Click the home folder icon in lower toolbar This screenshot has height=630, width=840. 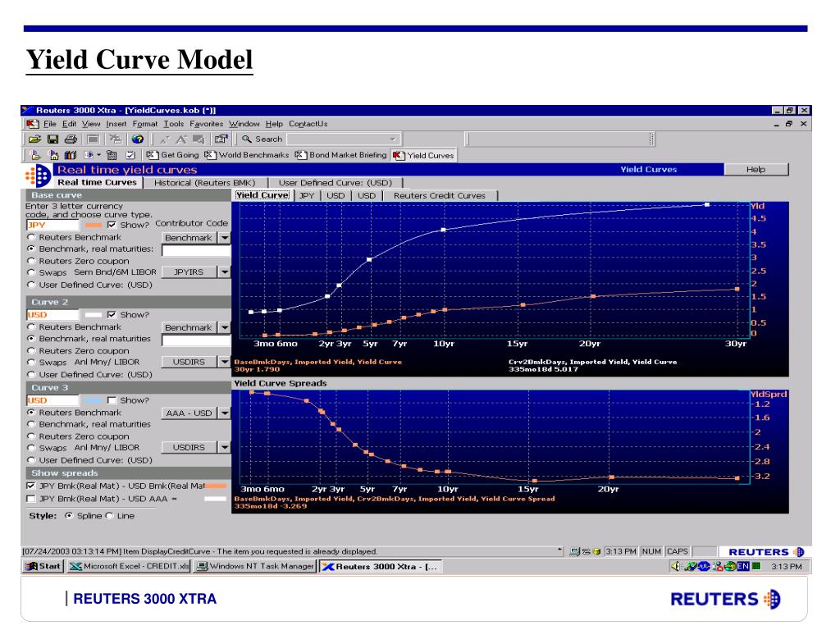[53, 155]
